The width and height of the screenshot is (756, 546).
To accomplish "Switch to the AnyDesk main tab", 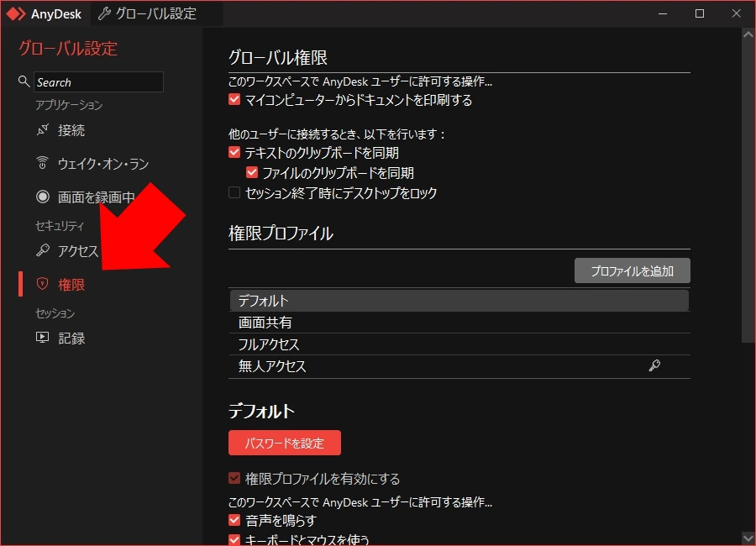I will pyautogui.click(x=46, y=13).
